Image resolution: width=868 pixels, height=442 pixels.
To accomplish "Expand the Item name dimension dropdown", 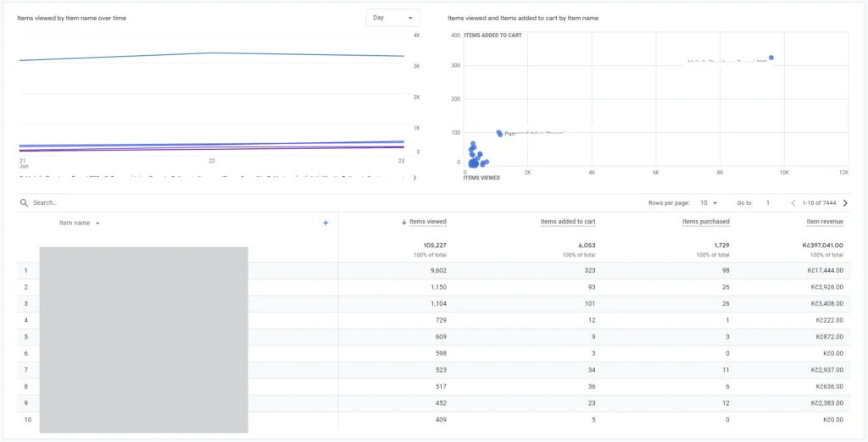I will pyautogui.click(x=98, y=224).
